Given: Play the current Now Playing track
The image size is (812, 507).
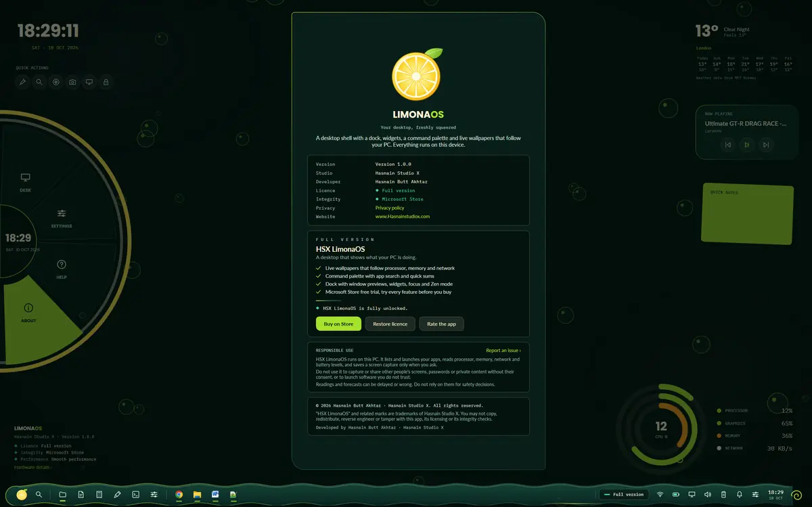Looking at the screenshot, I should (x=747, y=145).
